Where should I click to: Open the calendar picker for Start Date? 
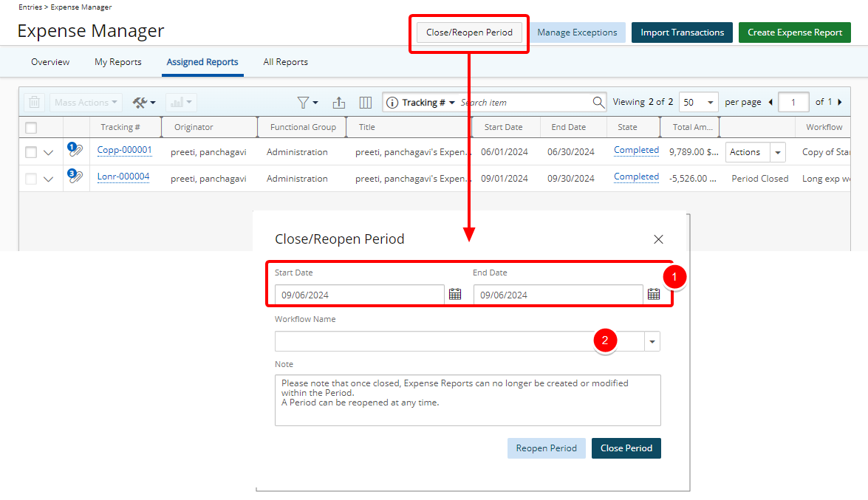pos(455,293)
